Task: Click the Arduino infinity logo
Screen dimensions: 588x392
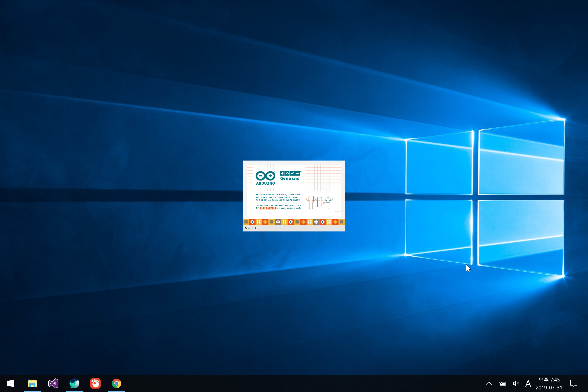Action: point(265,176)
